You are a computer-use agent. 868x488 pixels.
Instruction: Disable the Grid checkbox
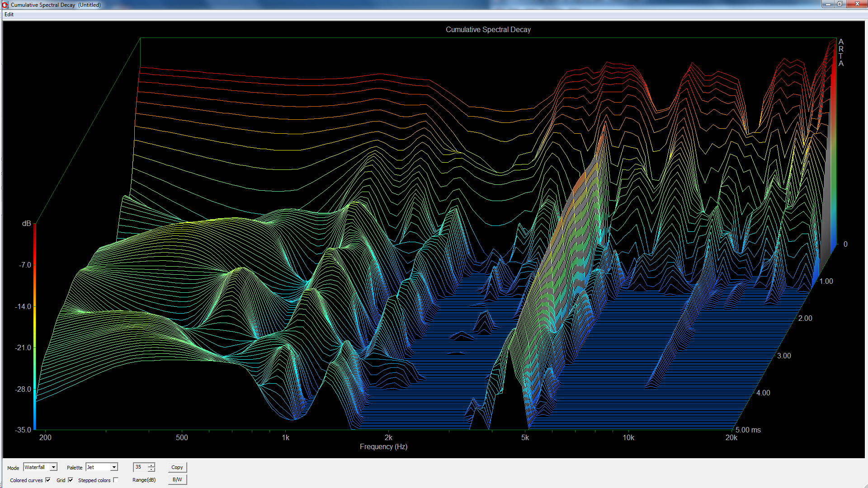click(x=71, y=480)
